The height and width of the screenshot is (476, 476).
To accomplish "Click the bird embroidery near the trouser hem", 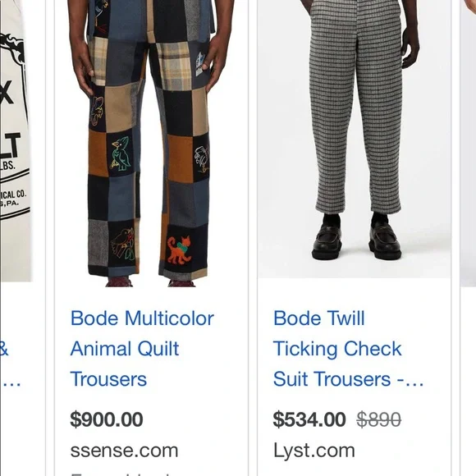I will coord(122,245).
